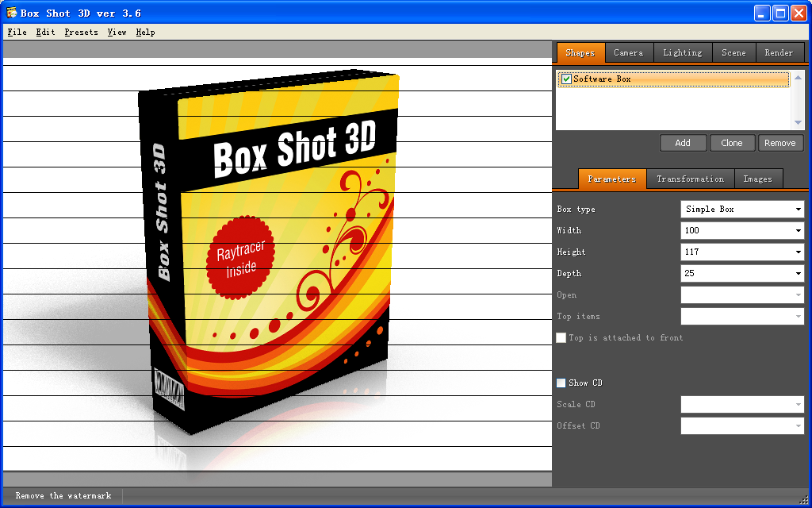
Task: Open the Edit menu
Action: (45, 32)
